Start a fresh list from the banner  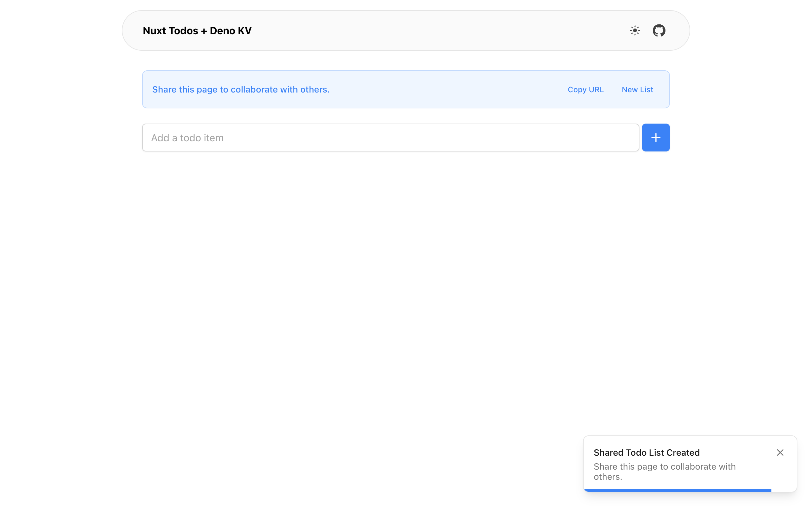point(637,90)
